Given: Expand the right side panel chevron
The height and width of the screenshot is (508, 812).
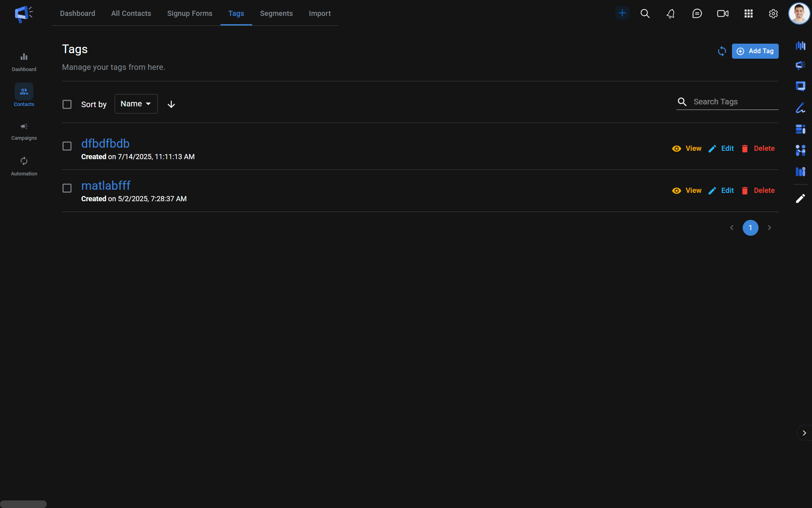Looking at the screenshot, I should [804, 433].
